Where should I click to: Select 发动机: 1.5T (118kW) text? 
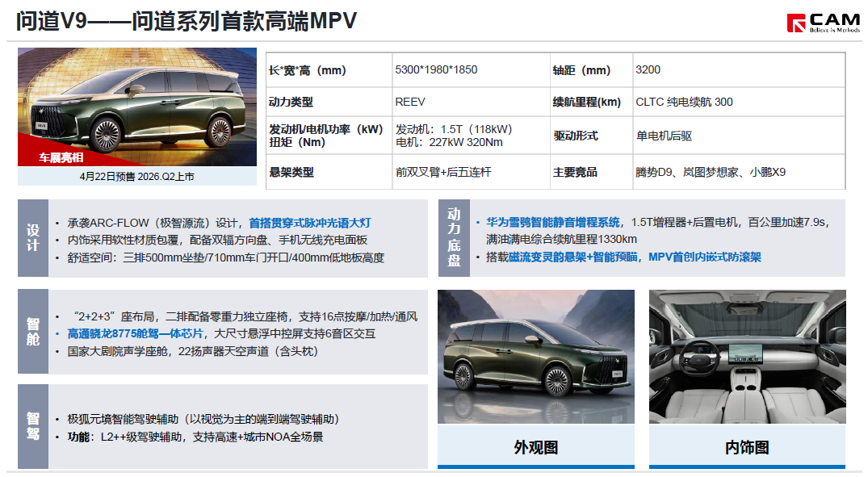(x=454, y=129)
